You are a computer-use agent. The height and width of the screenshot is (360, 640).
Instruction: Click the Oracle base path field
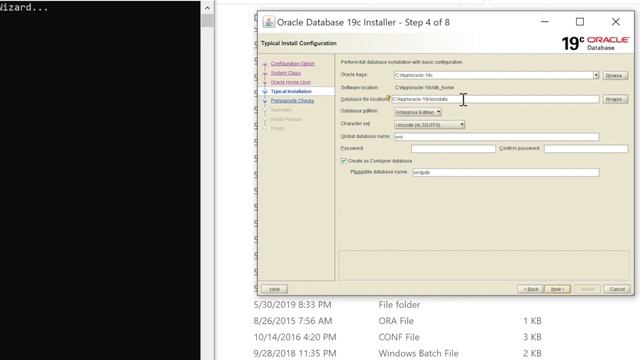point(493,76)
